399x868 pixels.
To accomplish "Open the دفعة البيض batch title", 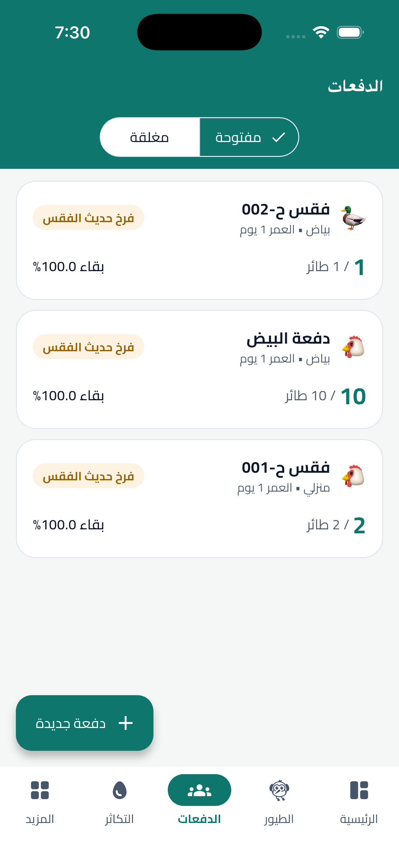I will (288, 339).
